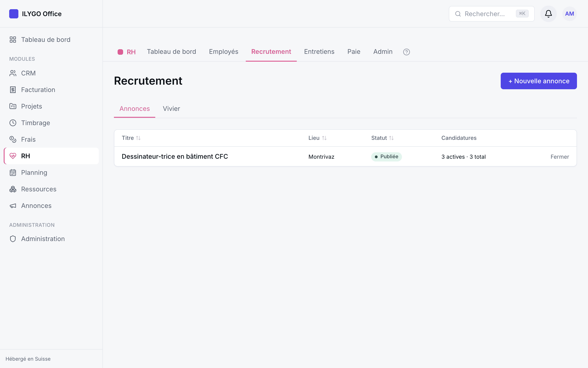Open Annonces in the sidebar
This screenshot has height=368, width=588.
click(51, 206)
